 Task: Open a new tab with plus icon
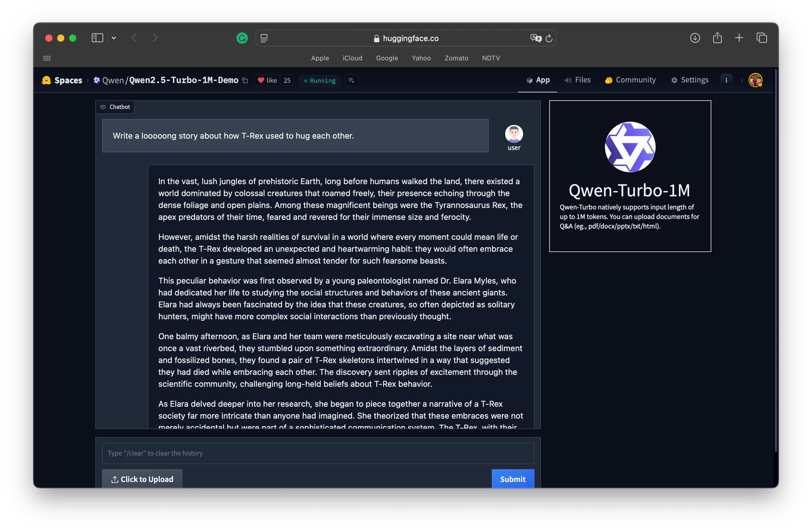coord(739,38)
